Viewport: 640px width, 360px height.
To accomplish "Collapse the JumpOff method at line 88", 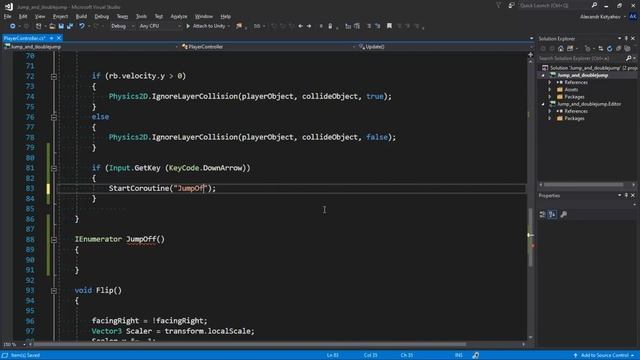I will pyautogui.click(x=54, y=240).
